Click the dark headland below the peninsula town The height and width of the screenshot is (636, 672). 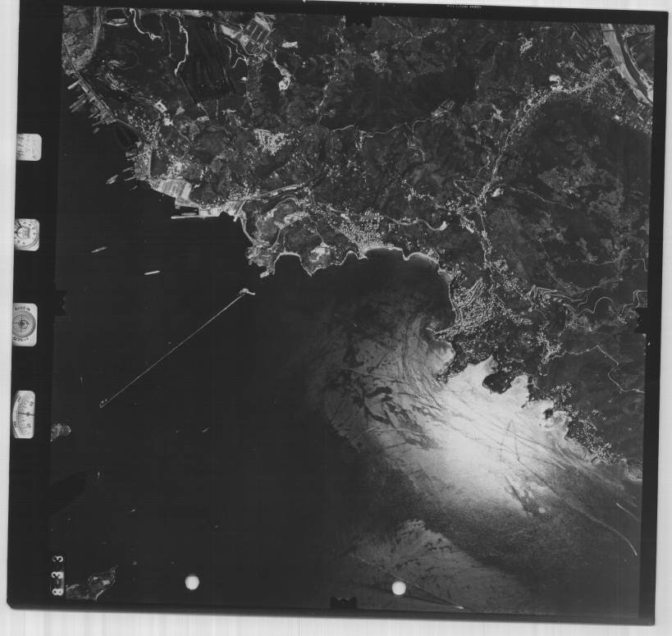[x=497, y=381]
